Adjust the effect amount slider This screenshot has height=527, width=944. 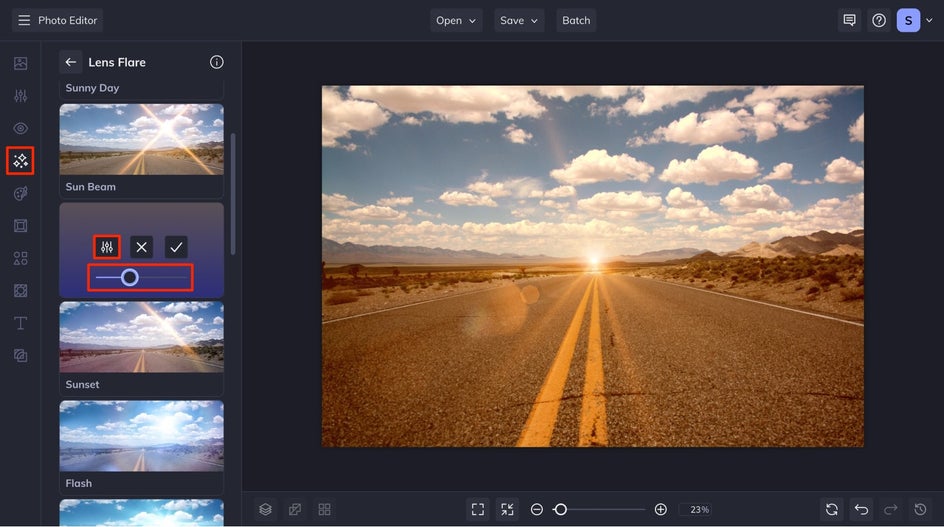pyautogui.click(x=140, y=278)
